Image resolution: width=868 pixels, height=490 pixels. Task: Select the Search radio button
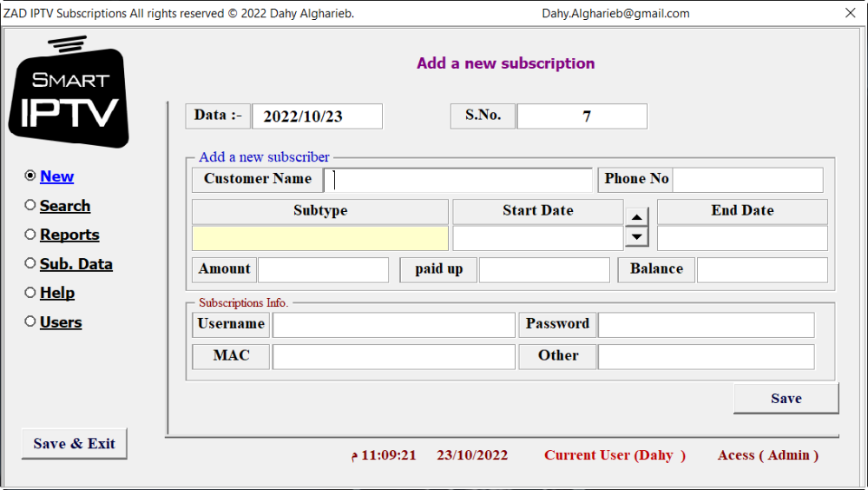coord(30,205)
